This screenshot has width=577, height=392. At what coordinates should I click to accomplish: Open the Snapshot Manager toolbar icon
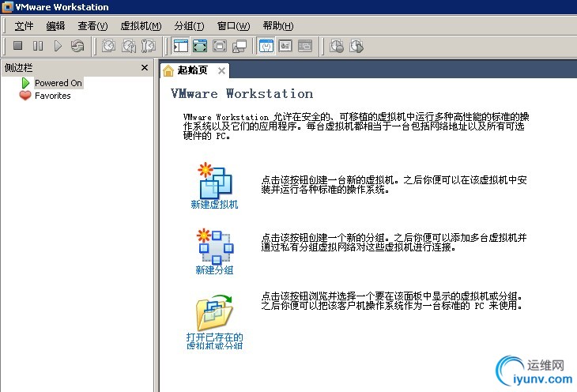coord(149,46)
